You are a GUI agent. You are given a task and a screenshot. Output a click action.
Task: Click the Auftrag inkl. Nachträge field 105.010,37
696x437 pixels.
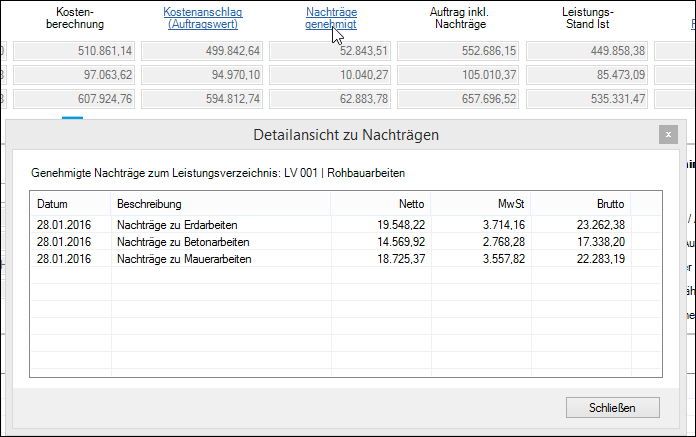point(458,75)
